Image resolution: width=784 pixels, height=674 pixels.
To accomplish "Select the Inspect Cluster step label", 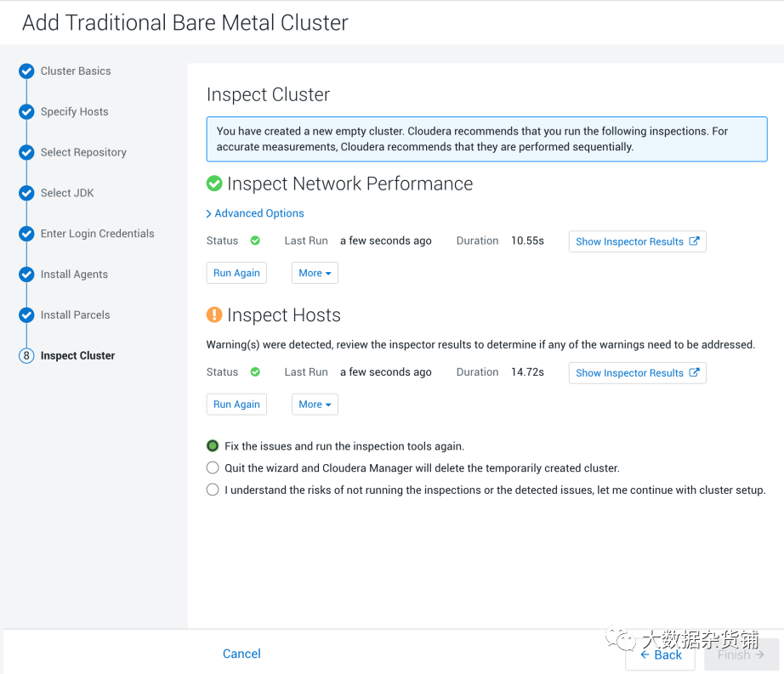I will (77, 356).
